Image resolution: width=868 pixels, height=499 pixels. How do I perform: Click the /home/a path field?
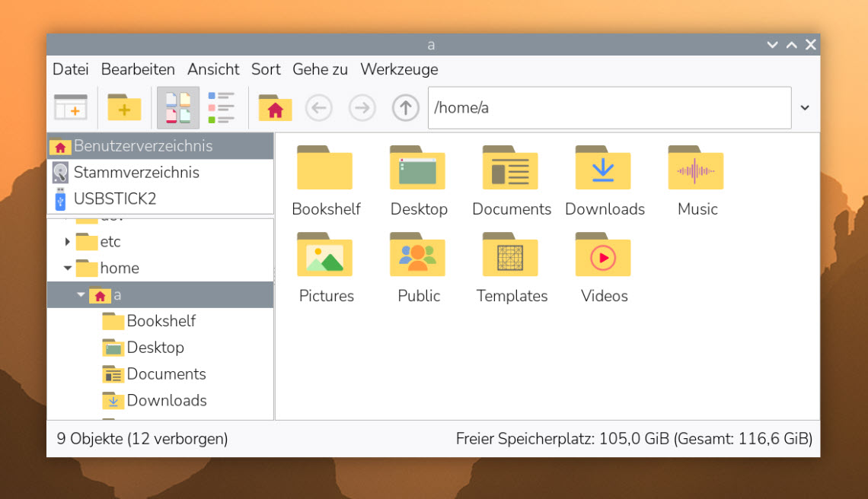[609, 108]
